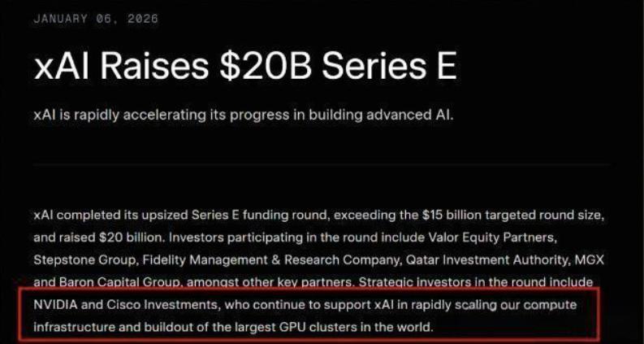Click the subtitle about building advanced AI

point(243,115)
